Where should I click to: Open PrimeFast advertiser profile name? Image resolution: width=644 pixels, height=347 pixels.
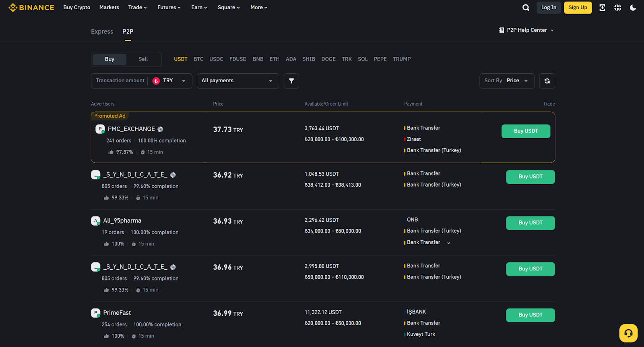[117, 313]
